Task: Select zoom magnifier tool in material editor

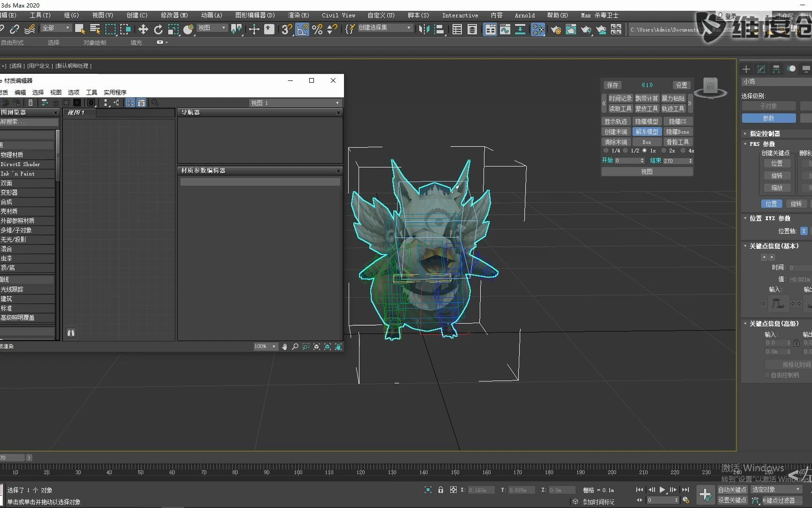Action: (x=295, y=347)
